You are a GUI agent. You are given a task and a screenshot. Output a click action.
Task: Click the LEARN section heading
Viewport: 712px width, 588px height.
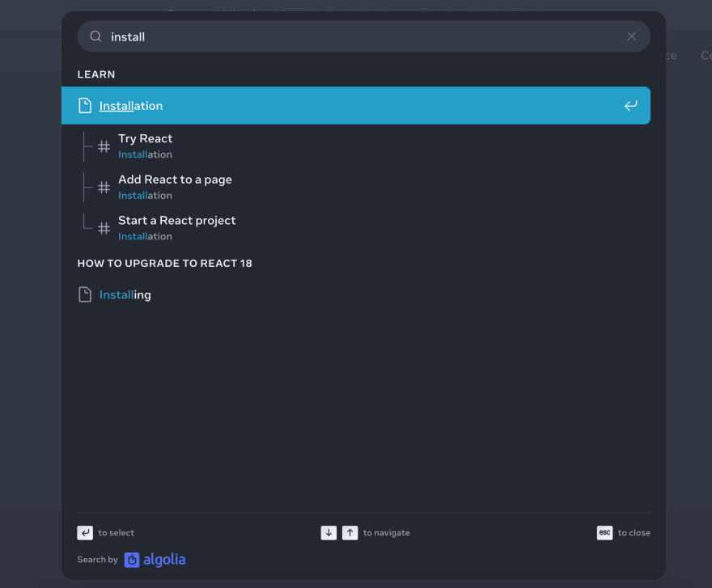coord(96,74)
